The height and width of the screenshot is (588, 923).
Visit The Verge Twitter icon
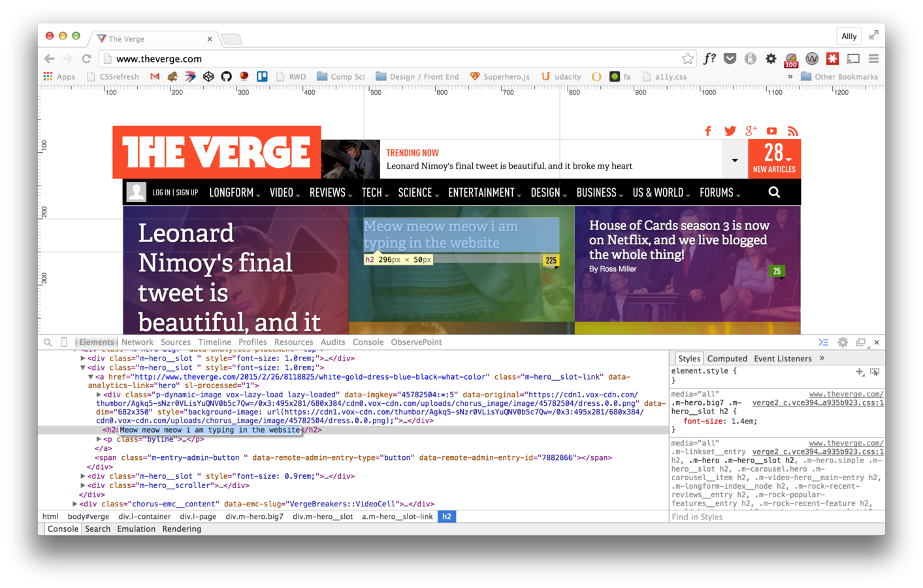click(730, 131)
